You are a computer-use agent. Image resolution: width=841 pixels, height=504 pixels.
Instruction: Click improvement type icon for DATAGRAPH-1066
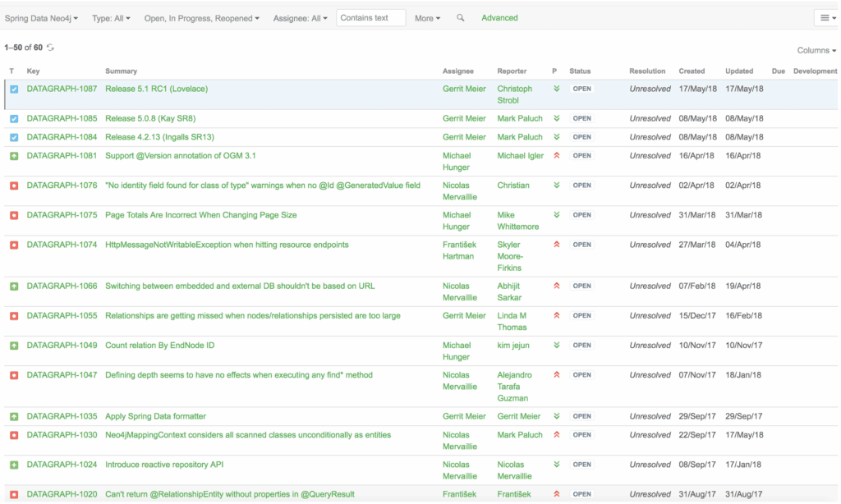[x=14, y=286]
